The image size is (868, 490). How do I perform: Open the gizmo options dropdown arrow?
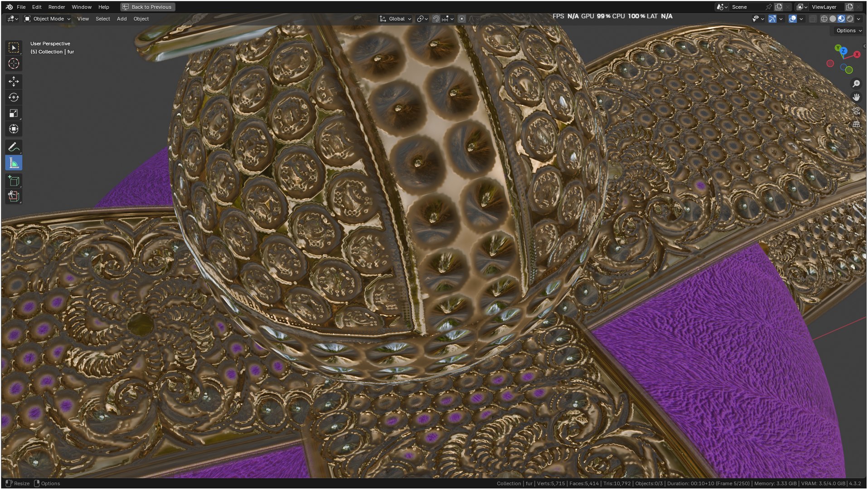point(781,19)
